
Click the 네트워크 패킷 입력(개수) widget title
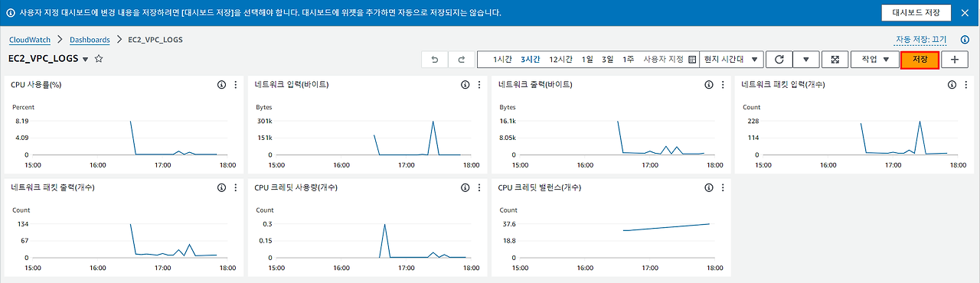[783, 85]
